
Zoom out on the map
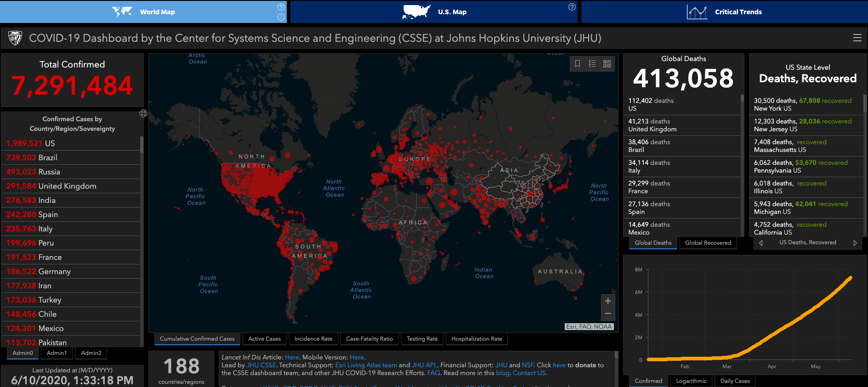[607, 314]
